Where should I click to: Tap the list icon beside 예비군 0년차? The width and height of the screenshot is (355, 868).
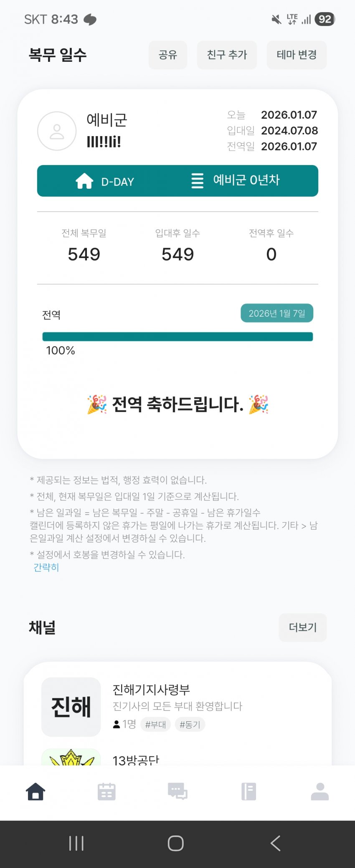197,181
